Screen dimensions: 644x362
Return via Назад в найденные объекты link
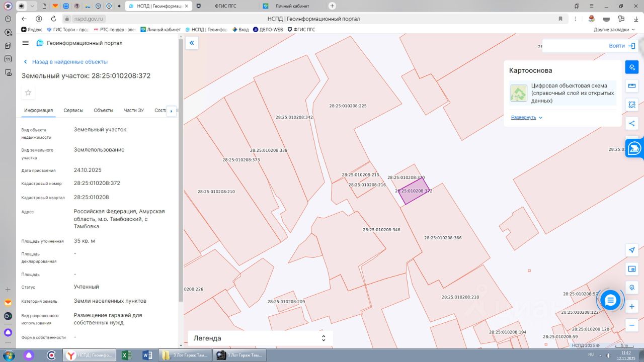coord(65,62)
